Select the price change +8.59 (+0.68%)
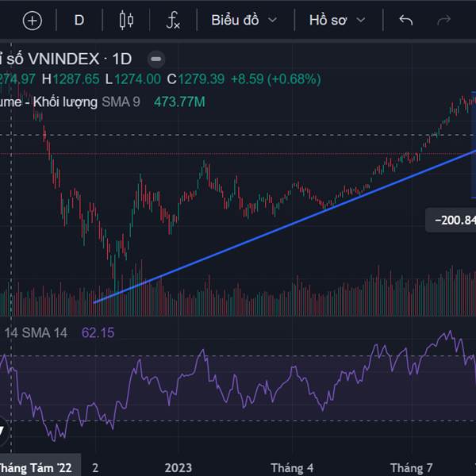 [x=276, y=79]
